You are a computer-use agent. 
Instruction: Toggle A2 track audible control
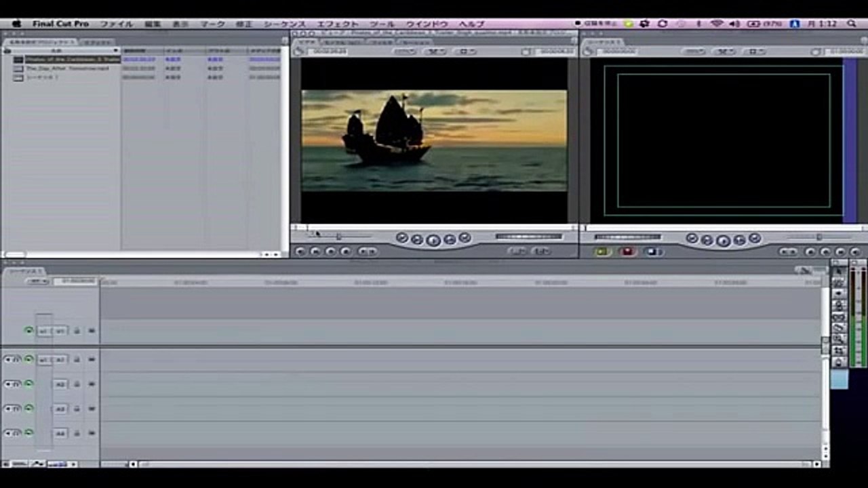(28, 384)
